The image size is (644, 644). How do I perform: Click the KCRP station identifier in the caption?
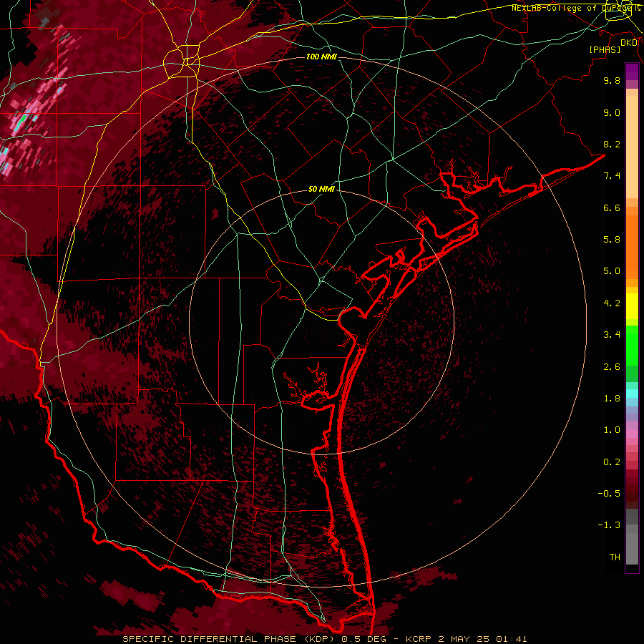[x=419, y=639]
